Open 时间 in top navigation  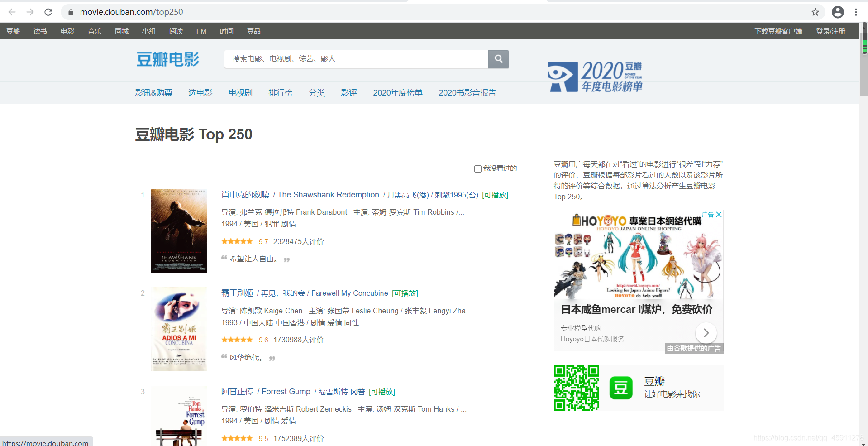point(227,31)
